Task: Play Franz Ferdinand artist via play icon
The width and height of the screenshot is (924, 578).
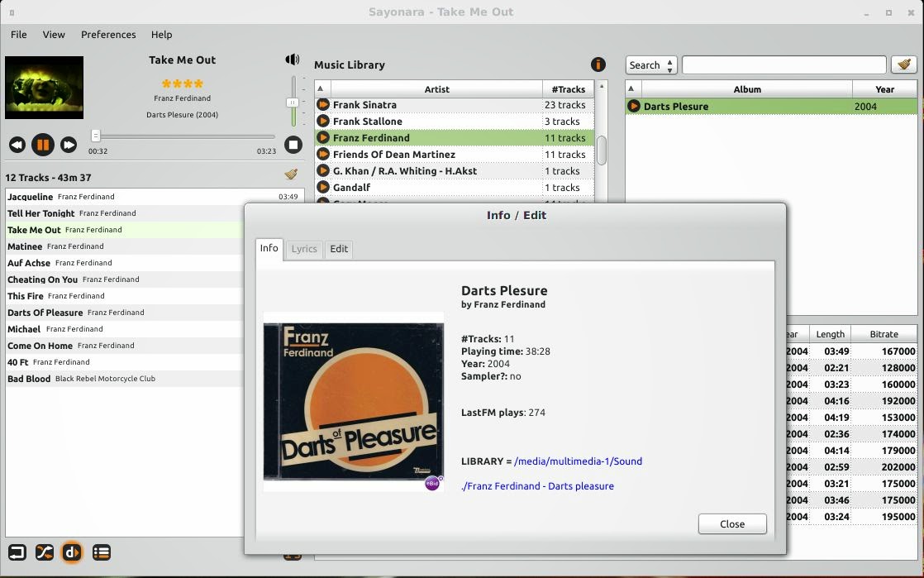Action: (x=323, y=137)
